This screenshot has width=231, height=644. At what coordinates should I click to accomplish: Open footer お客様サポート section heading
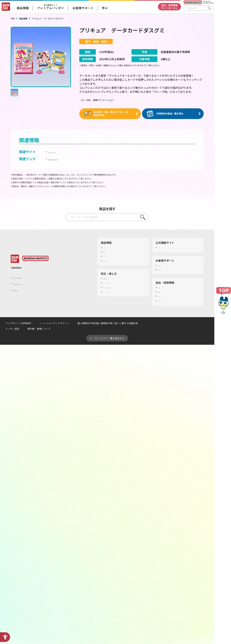tap(165, 260)
